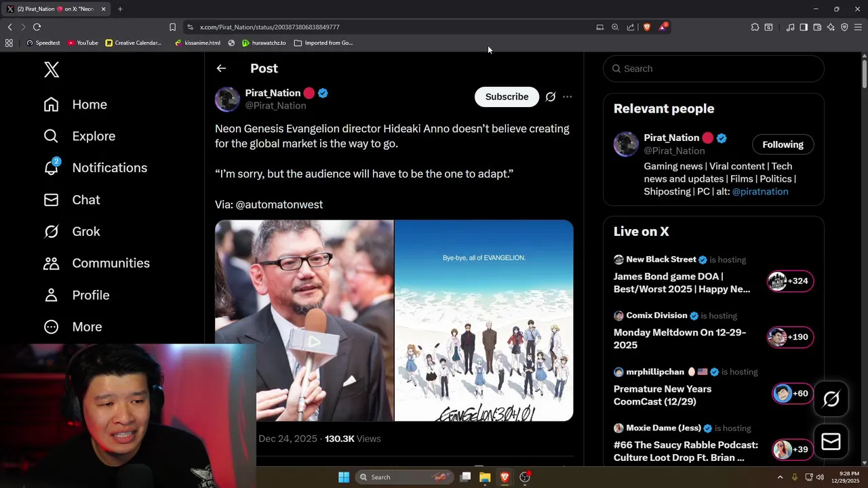Click the address bar URL
This screenshot has height=488, width=868.
coord(269,27)
